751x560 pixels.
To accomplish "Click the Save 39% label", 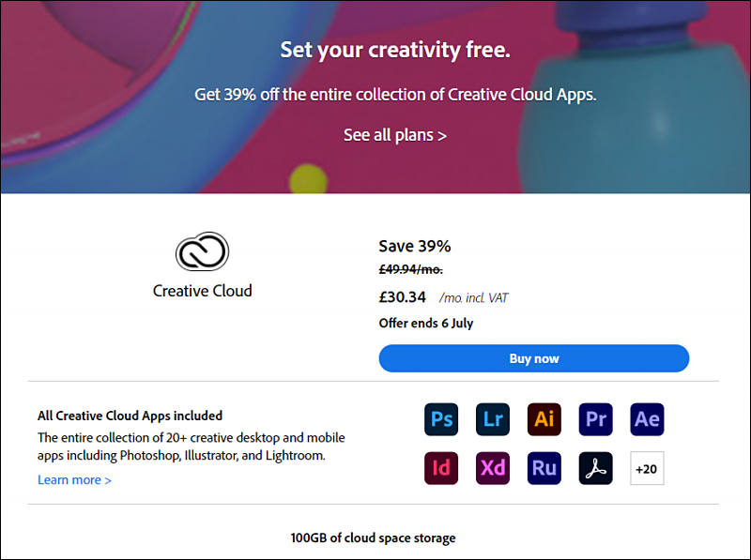I will click(x=415, y=246).
